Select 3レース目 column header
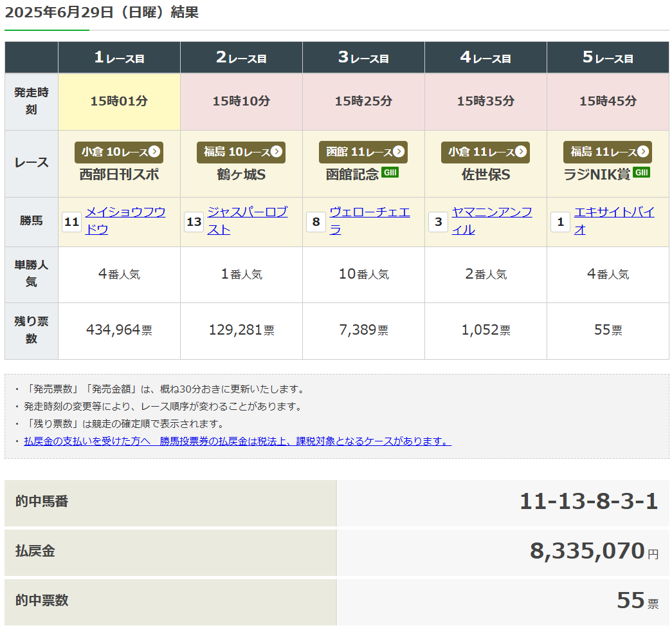This screenshot has width=672, height=630. pos(363,57)
